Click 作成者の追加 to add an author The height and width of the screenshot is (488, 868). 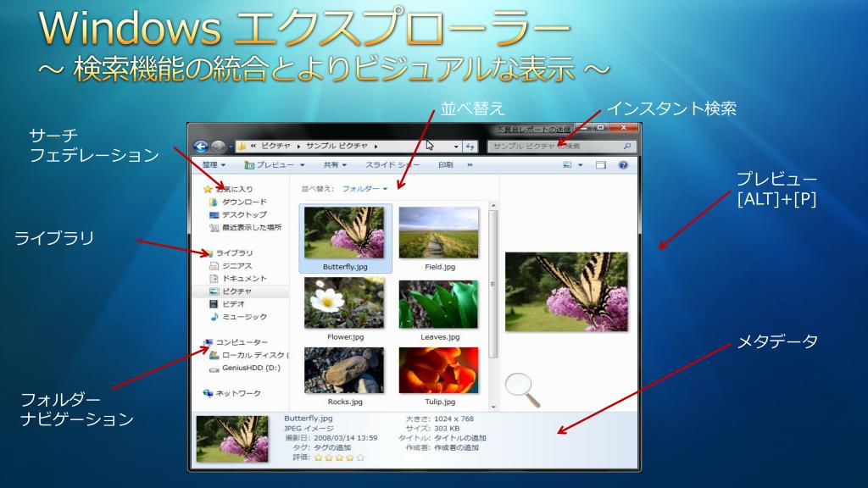coord(456,447)
